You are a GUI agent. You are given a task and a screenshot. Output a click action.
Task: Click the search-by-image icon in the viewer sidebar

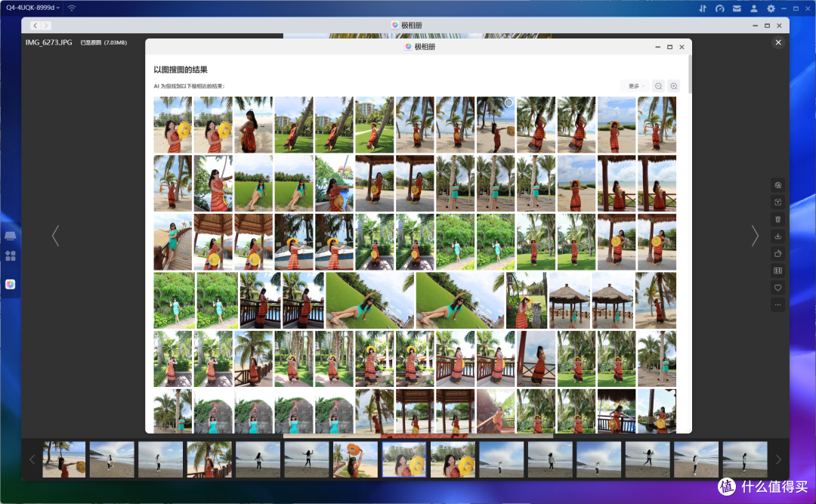[777, 185]
